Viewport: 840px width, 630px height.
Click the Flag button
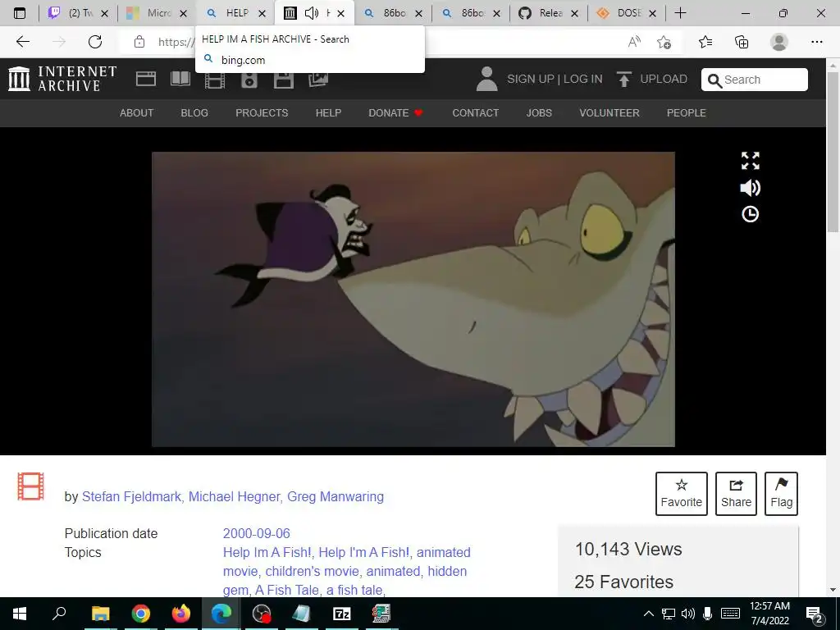click(x=781, y=493)
